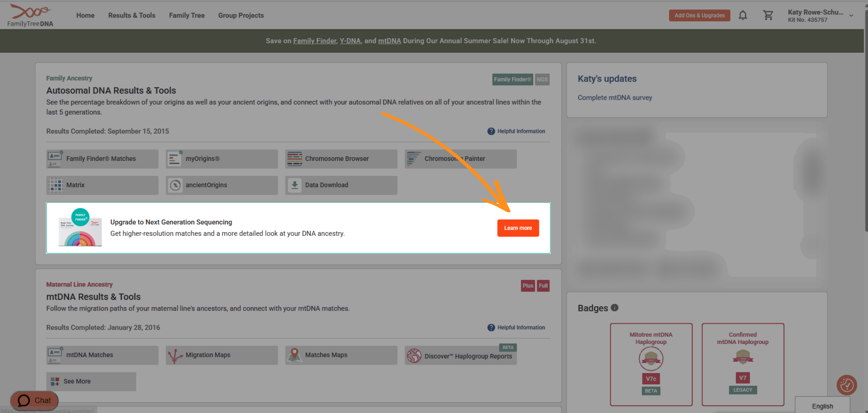Click the Matrix grid icon

(55, 185)
